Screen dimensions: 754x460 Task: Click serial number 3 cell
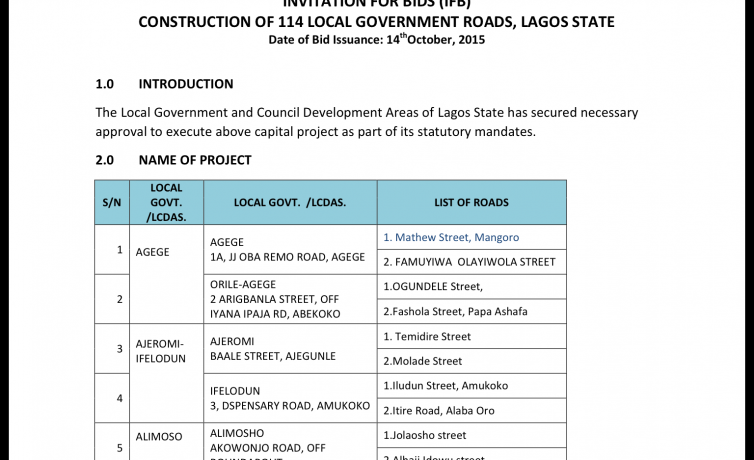pyautogui.click(x=112, y=349)
